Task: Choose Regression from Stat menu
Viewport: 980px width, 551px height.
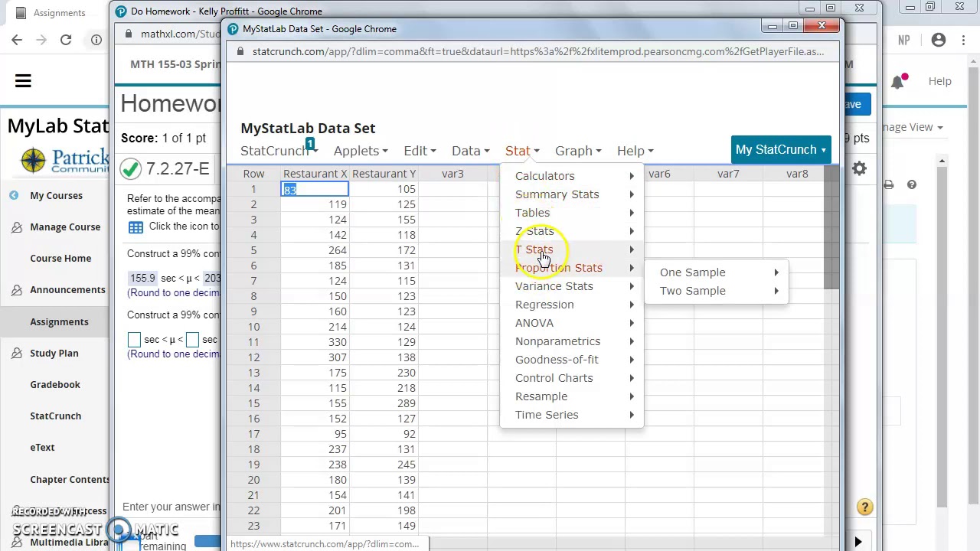Action: pos(573,305)
